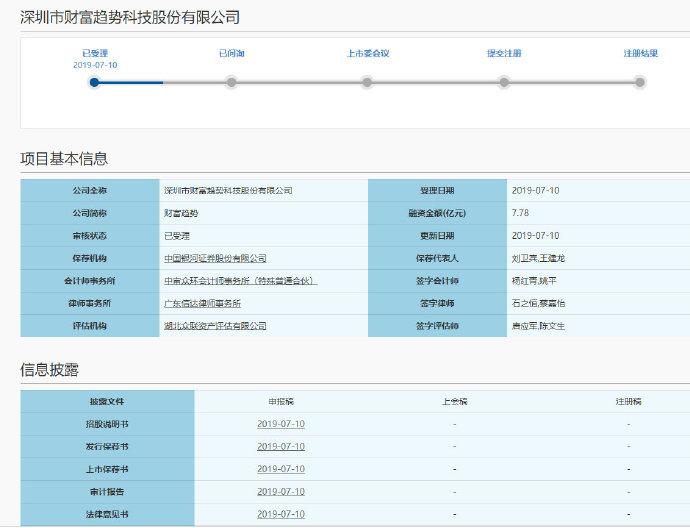The image size is (690, 528).
Task: Open the 招股说明书 申报稿 dated 2019-07-10
Action: click(281, 424)
